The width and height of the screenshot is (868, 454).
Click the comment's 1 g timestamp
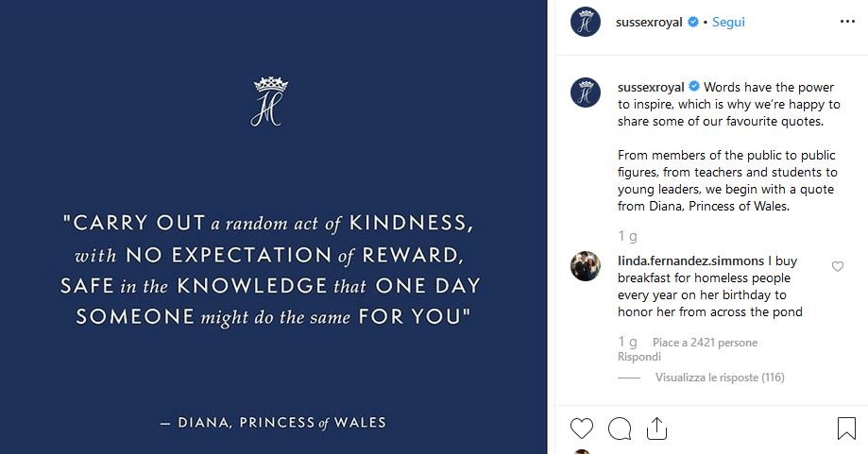(x=627, y=342)
